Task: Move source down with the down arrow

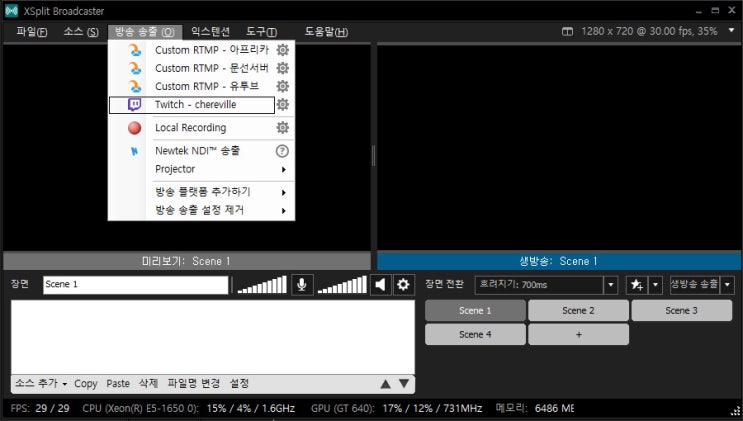Action: (404, 383)
